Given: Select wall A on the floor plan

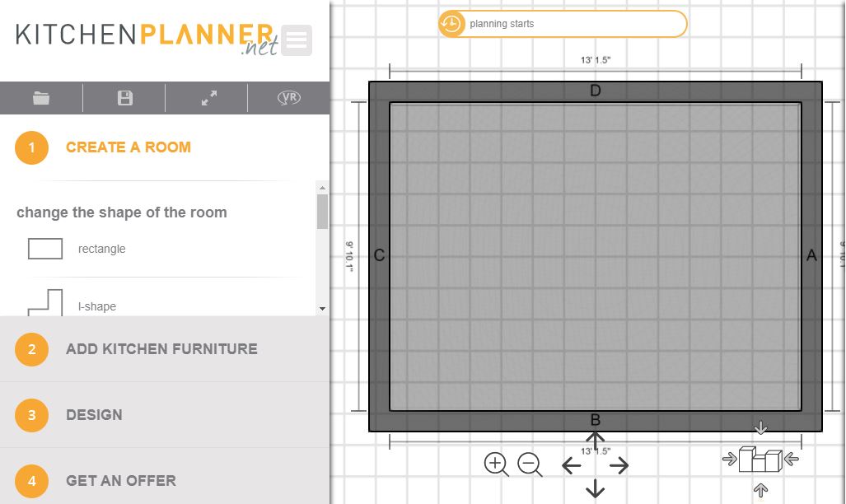Looking at the screenshot, I should coord(811,256).
